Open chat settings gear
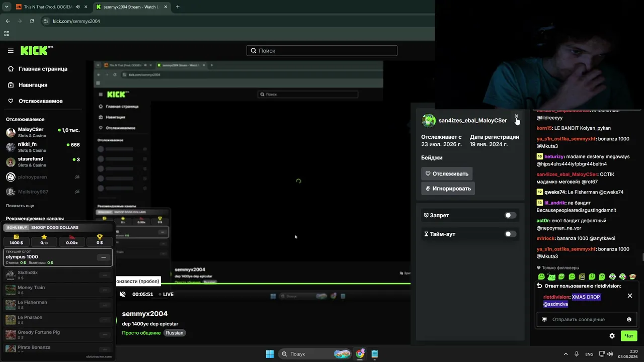This screenshot has width=644, height=362. pyautogui.click(x=612, y=336)
